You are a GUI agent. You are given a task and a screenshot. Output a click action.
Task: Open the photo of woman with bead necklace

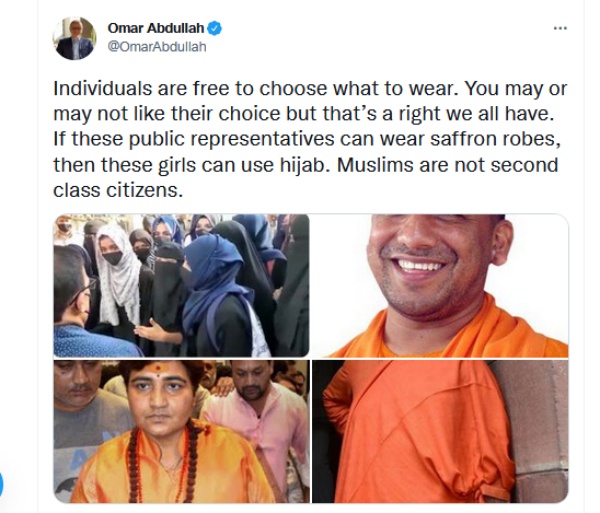click(181, 431)
